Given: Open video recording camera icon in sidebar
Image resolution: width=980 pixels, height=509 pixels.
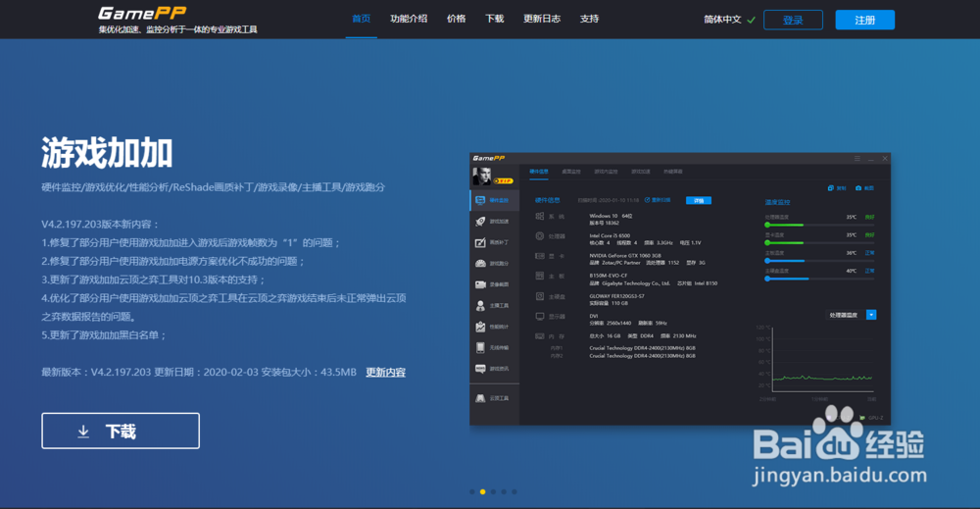Looking at the screenshot, I should coord(480,284).
